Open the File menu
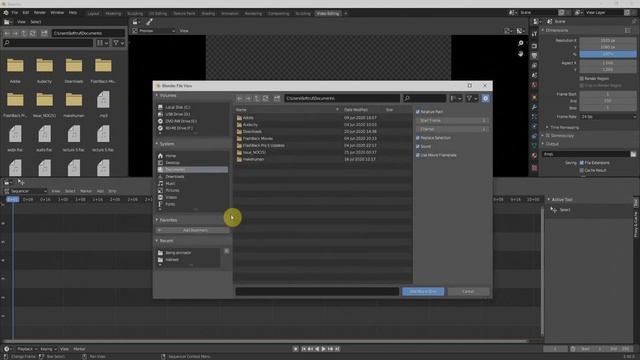The width and height of the screenshot is (640, 360). click(15, 13)
